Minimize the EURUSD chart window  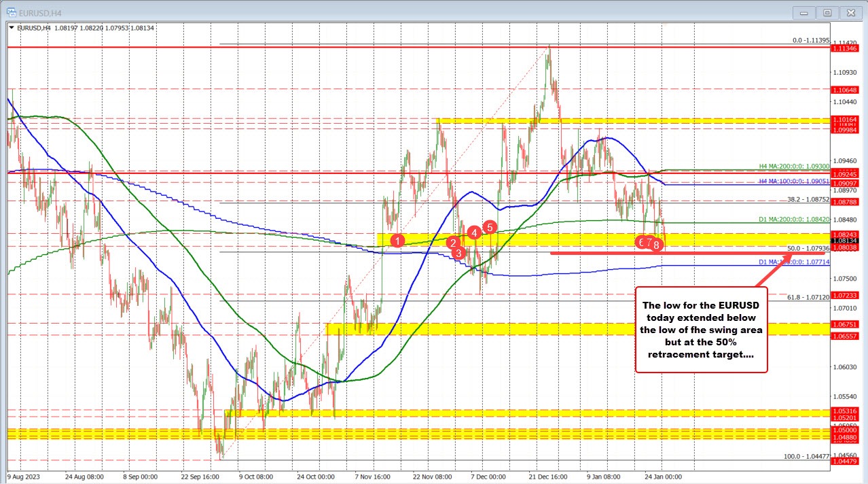[803, 12]
